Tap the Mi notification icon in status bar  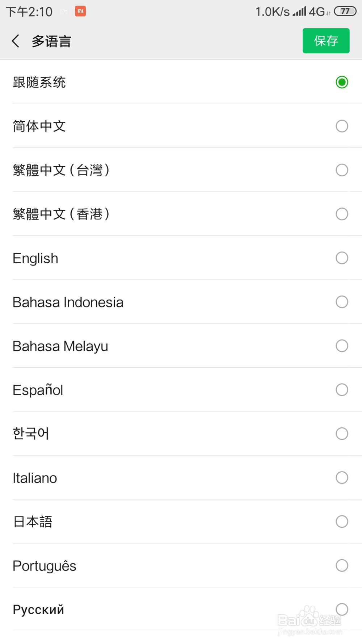click(x=80, y=11)
